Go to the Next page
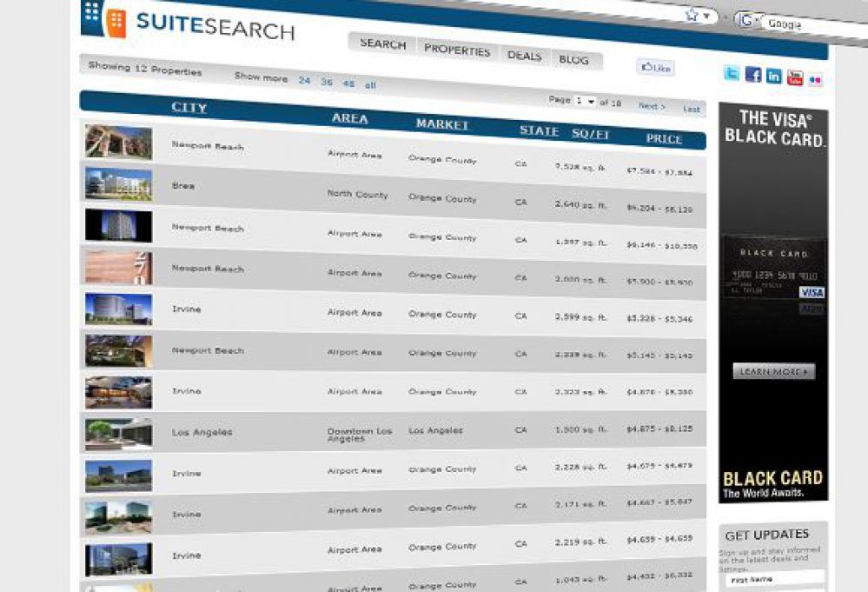Screen dimensions: 868x592 tap(653, 106)
